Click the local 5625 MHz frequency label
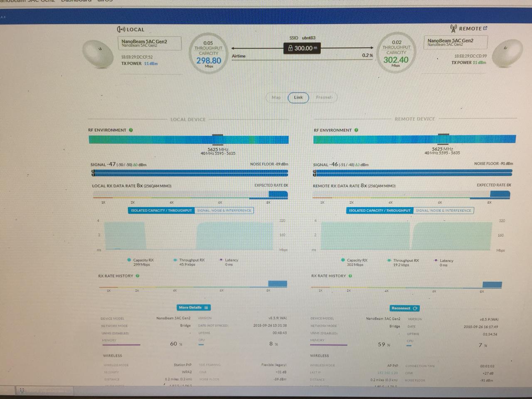This screenshot has width=532, height=399. [x=218, y=149]
